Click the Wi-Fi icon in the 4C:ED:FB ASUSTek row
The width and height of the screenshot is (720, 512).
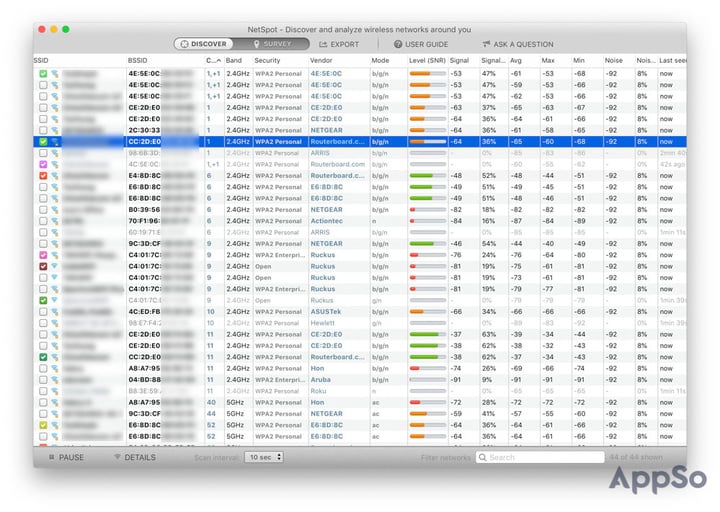tap(55, 312)
